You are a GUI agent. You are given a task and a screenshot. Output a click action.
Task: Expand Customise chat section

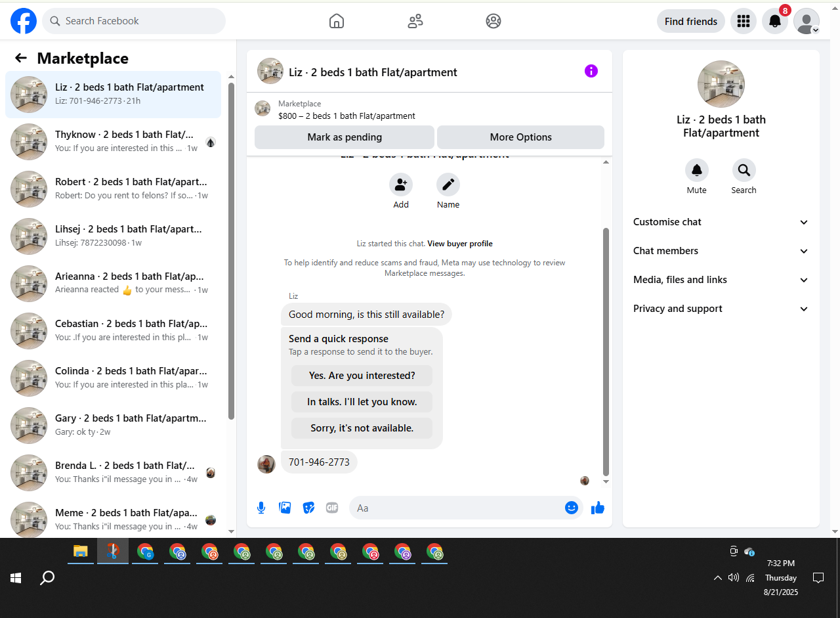click(721, 222)
